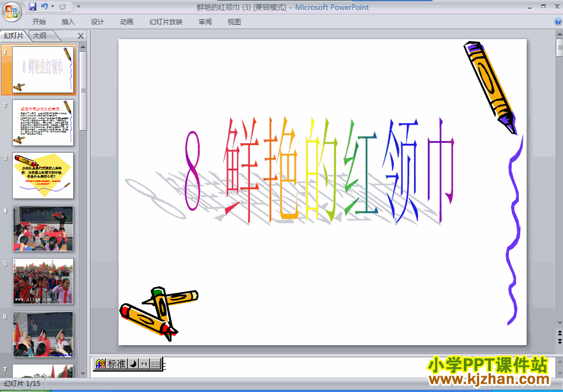Click the IME Chinese/English switch icon

100,364
